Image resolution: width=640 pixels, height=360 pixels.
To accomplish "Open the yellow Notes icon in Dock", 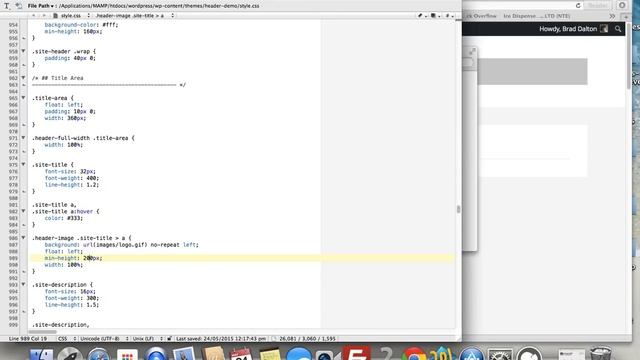I will click(x=270, y=354).
